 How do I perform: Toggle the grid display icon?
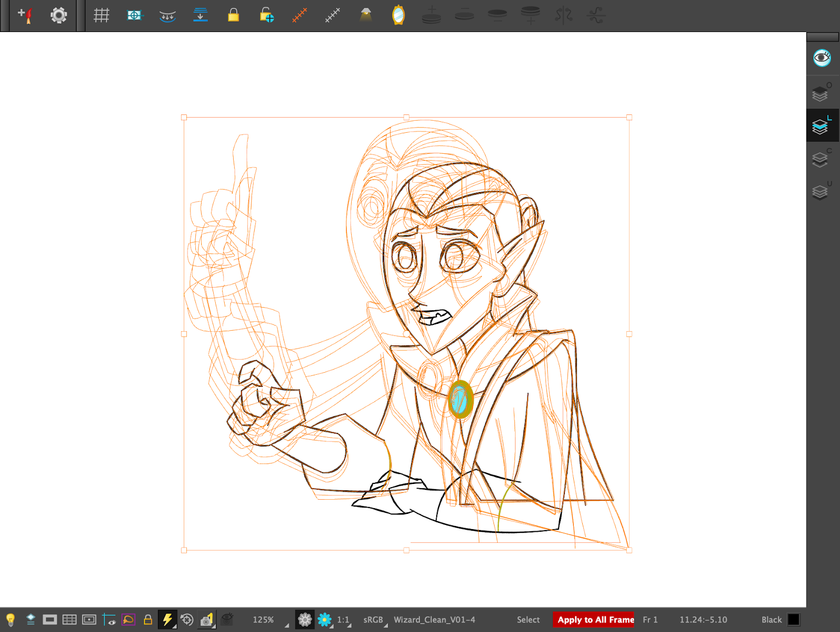click(101, 15)
